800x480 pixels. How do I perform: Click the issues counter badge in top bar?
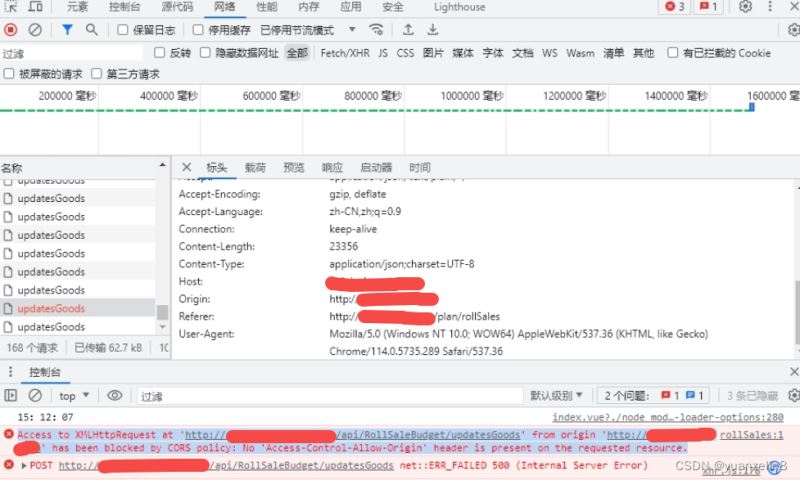tap(708, 7)
